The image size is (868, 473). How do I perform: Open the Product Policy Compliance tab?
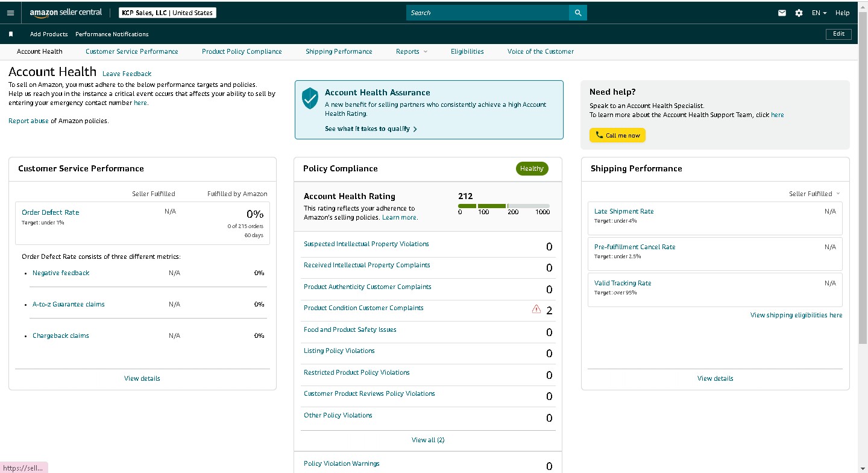coord(242,52)
